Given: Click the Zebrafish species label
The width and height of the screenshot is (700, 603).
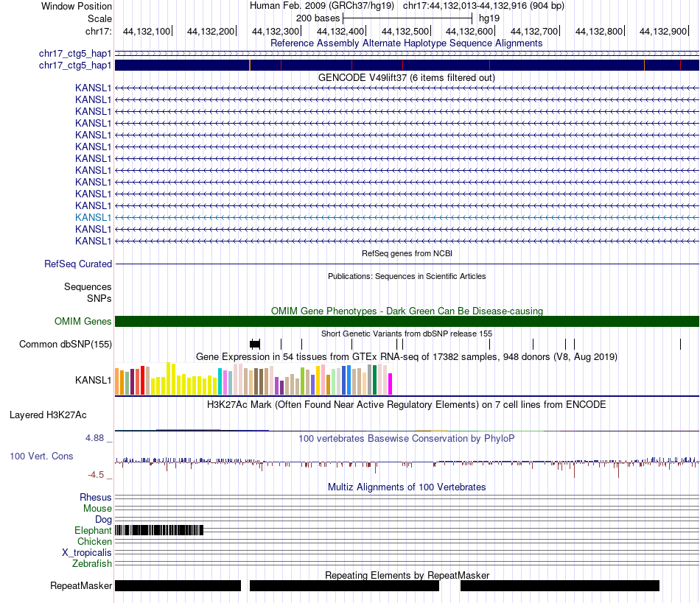Looking at the screenshot, I should [91, 564].
